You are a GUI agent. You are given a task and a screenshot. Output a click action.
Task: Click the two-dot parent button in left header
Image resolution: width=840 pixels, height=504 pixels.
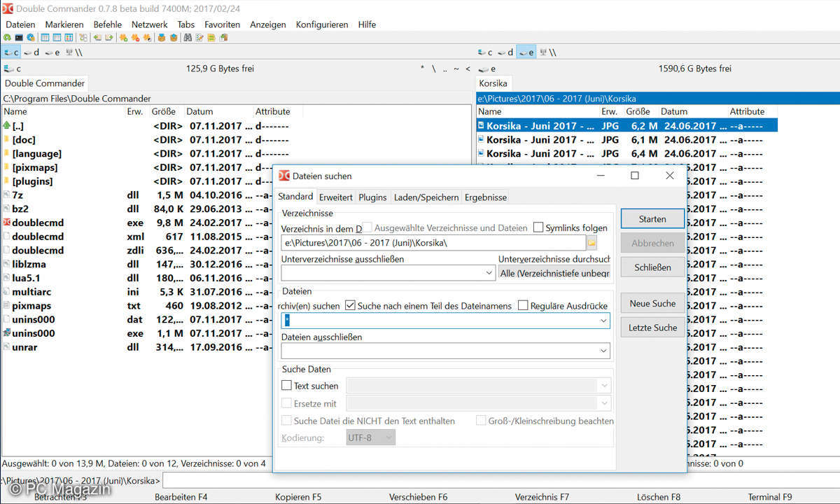pos(445,69)
